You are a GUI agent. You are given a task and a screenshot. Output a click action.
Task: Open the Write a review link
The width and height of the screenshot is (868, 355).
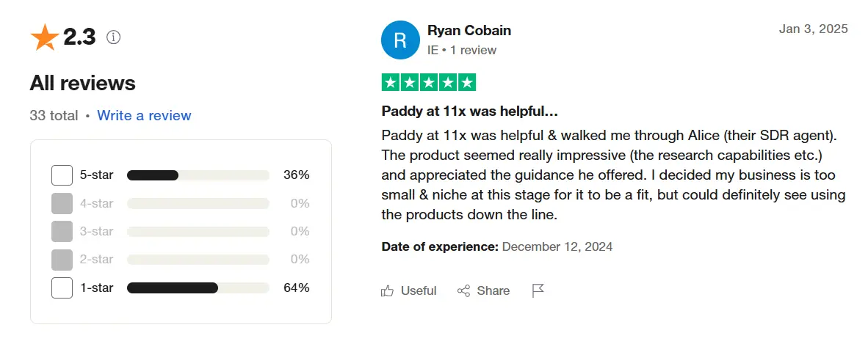144,115
